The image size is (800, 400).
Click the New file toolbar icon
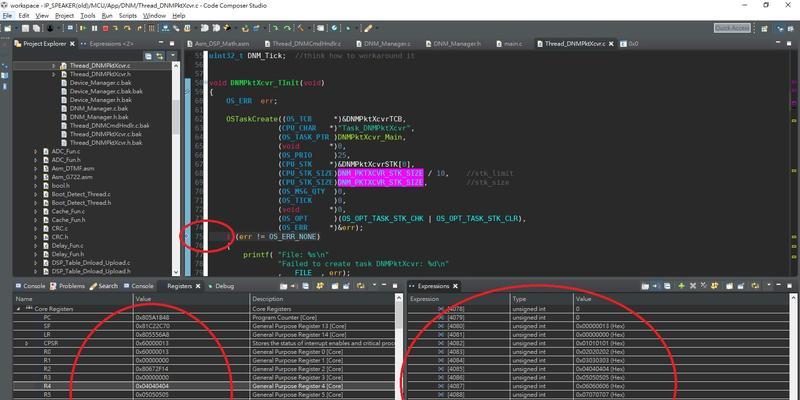tap(7, 29)
